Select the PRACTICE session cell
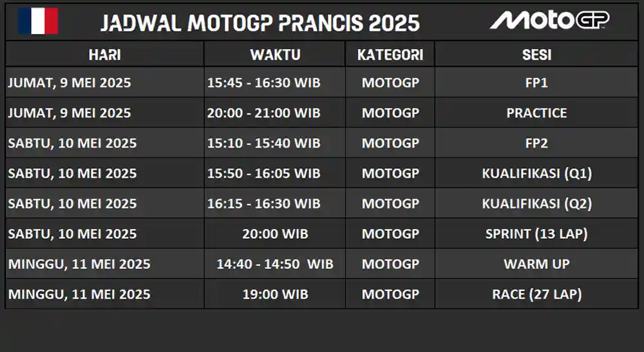Image resolution: width=644 pixels, height=352 pixels. 536,113
